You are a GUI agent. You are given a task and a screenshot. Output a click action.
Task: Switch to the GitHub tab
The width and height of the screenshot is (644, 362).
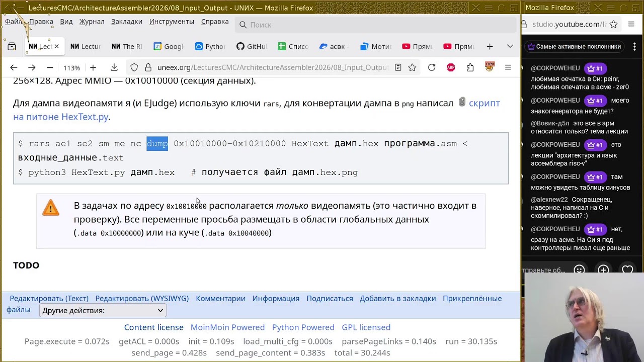(252, 46)
